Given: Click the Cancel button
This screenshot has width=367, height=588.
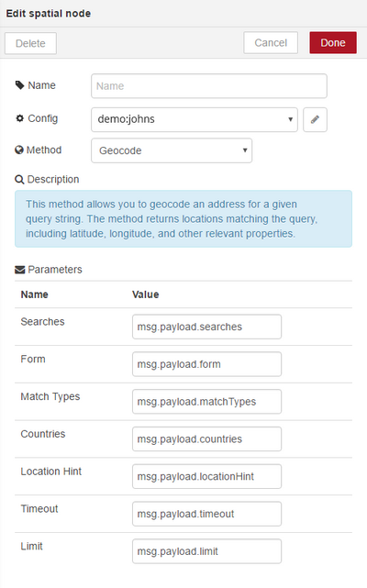Looking at the screenshot, I should pos(271,43).
